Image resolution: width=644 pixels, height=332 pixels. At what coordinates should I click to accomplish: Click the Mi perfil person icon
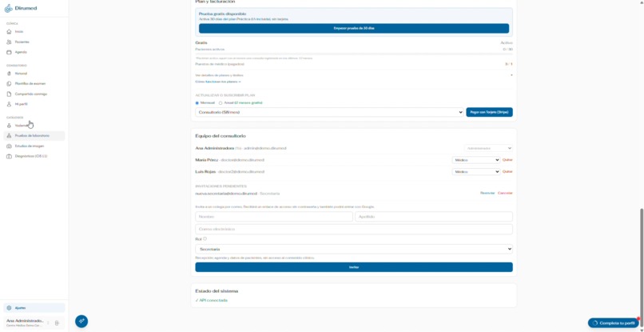click(x=9, y=104)
